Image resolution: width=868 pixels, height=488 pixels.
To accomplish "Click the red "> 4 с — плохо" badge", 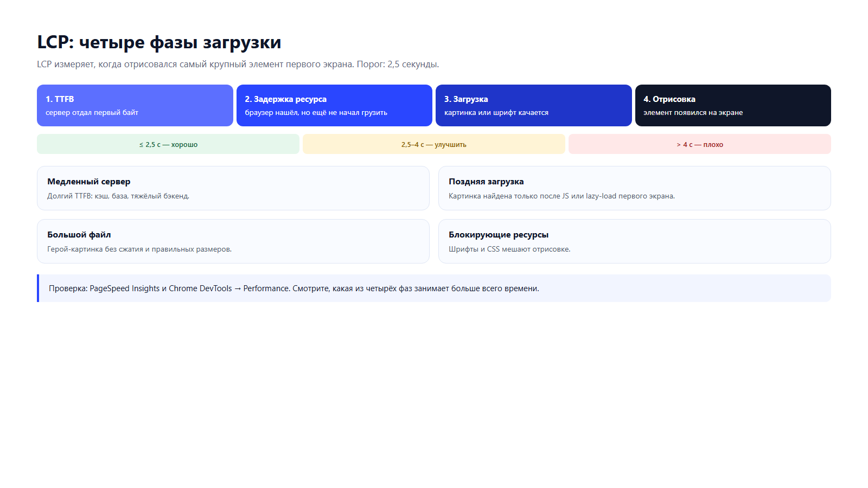I will tap(700, 144).
